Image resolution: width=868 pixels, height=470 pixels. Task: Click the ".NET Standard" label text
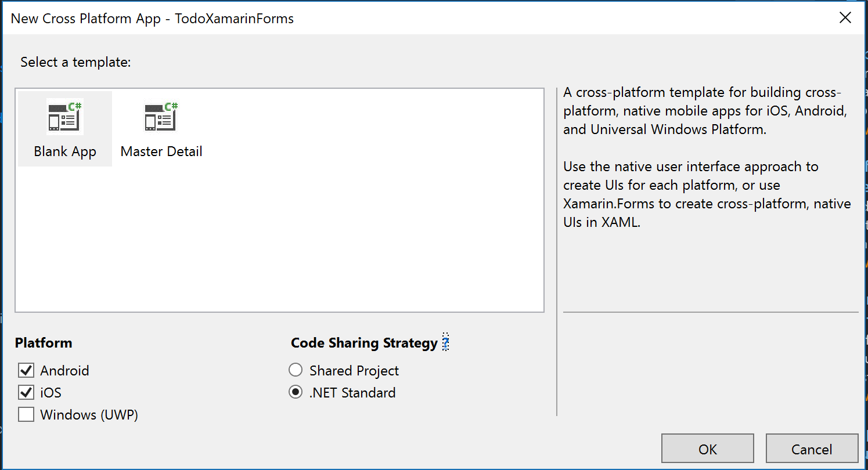pyautogui.click(x=352, y=393)
